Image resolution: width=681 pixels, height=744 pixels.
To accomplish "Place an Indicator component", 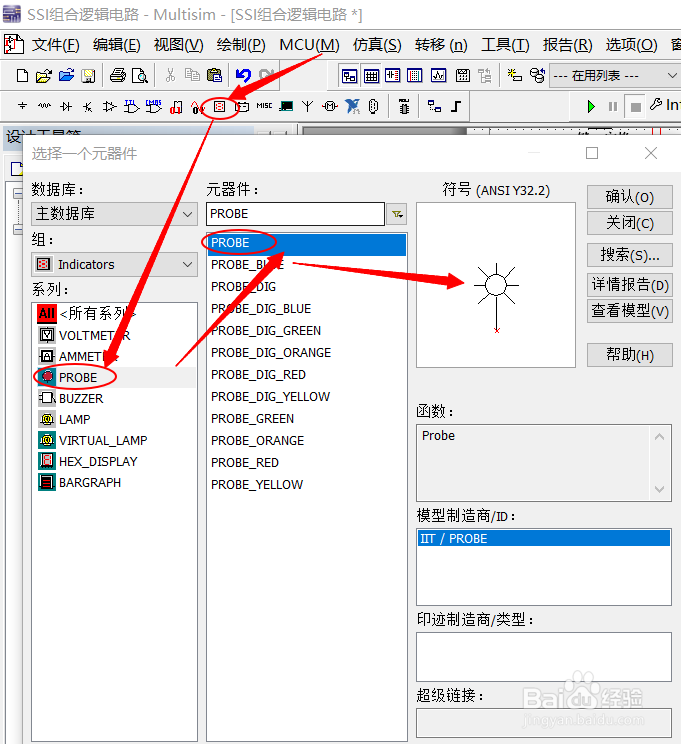I will [x=219, y=106].
